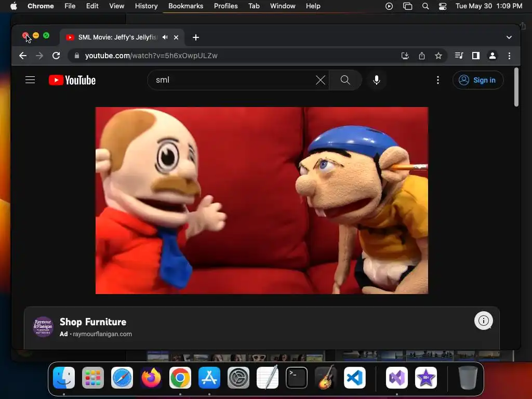Launch Safari from the Dock
Screen dimensions: 532x399
[122, 378]
